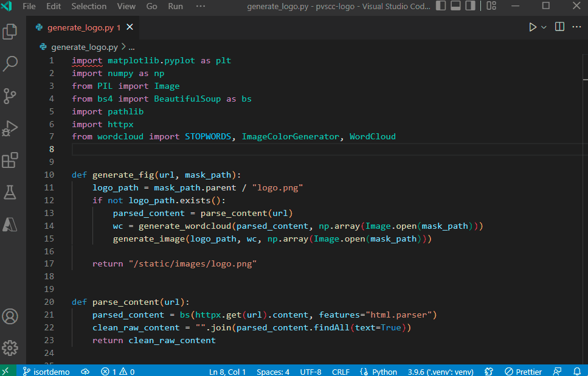Image resolution: width=588 pixels, height=376 pixels.
Task: Toggle the secondary sidebar
Action: (469, 5)
